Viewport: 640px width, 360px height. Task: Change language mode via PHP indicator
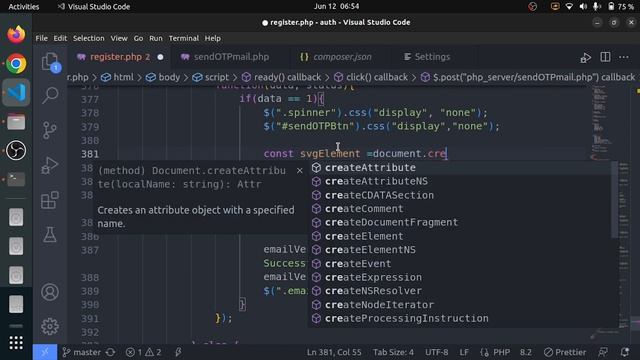(501, 352)
